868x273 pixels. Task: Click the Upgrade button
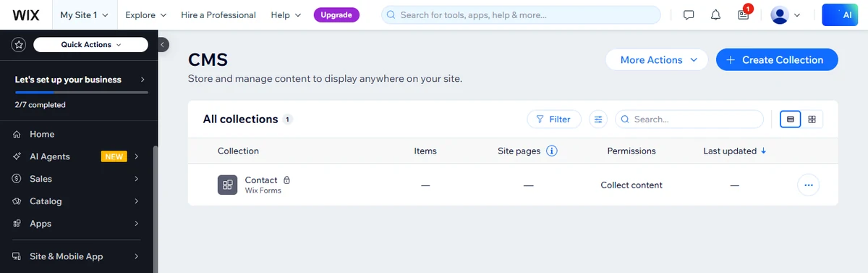coord(336,14)
